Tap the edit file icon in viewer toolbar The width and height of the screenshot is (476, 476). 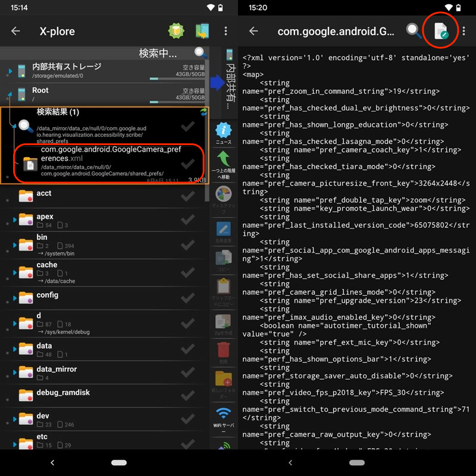pyautogui.click(x=441, y=31)
